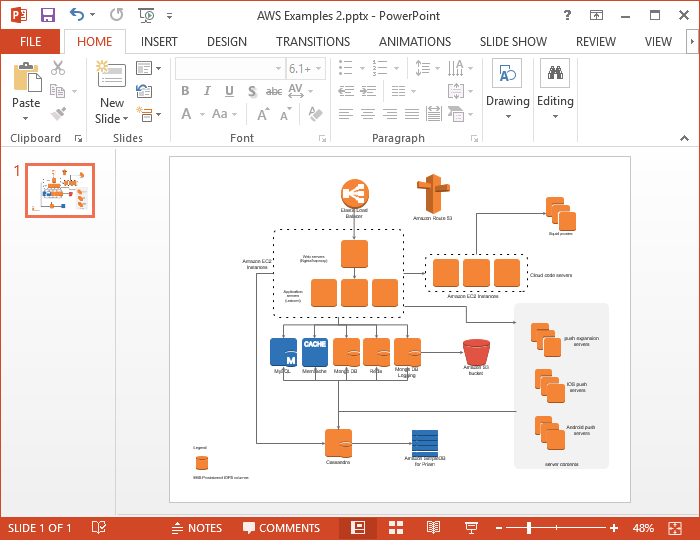Select the Format Painter brush icon
Image resolution: width=700 pixels, height=540 pixels.
58,114
